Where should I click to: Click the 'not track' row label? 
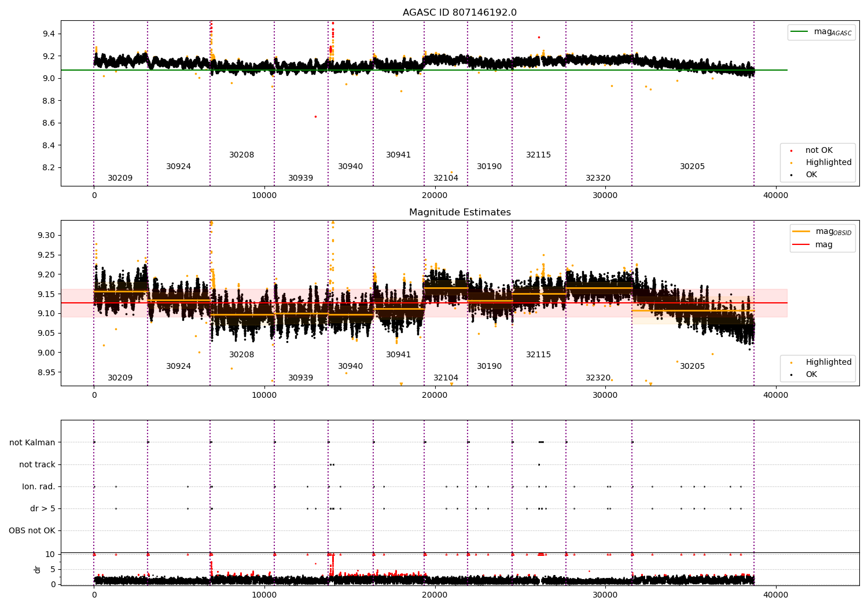[x=38, y=464]
